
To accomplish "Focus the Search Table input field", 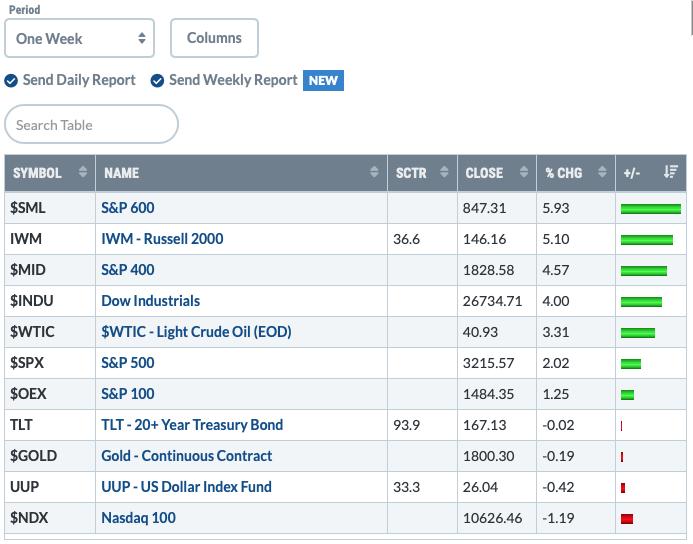I will [x=91, y=124].
